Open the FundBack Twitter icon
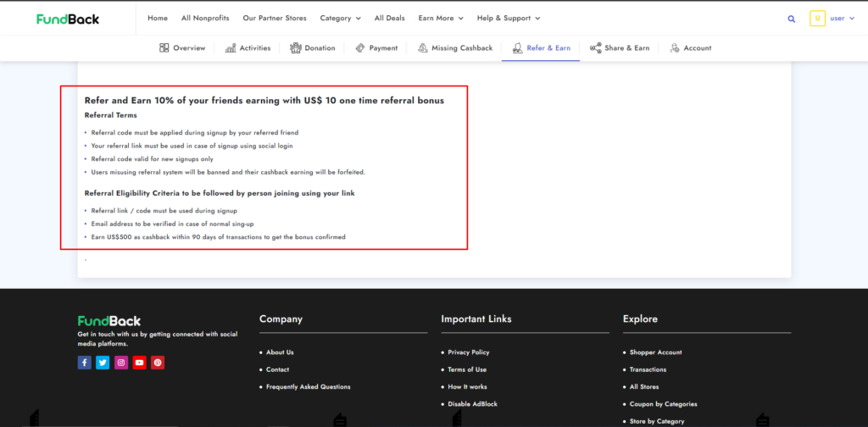This screenshot has height=427, width=868. click(x=103, y=363)
